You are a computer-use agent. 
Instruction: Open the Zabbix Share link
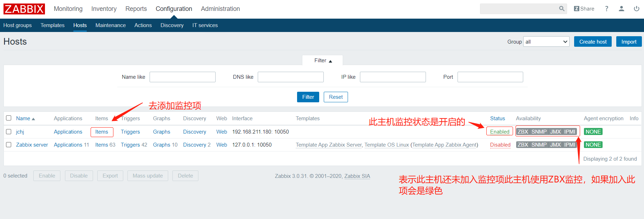coord(584,9)
